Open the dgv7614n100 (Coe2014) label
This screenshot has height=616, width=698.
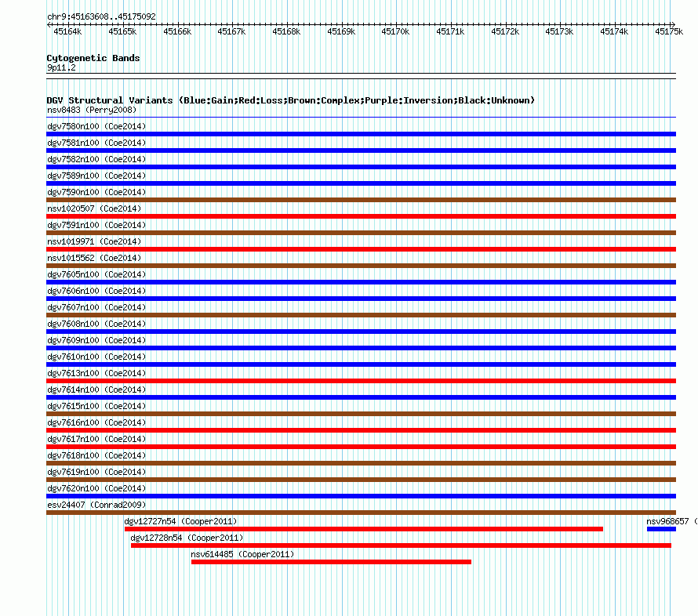point(96,390)
